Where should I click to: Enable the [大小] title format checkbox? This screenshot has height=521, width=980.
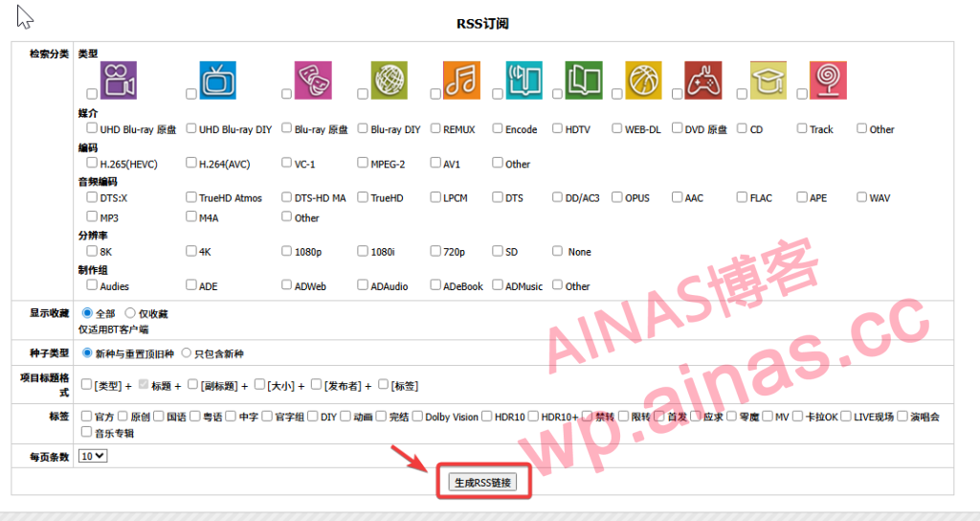click(x=260, y=384)
